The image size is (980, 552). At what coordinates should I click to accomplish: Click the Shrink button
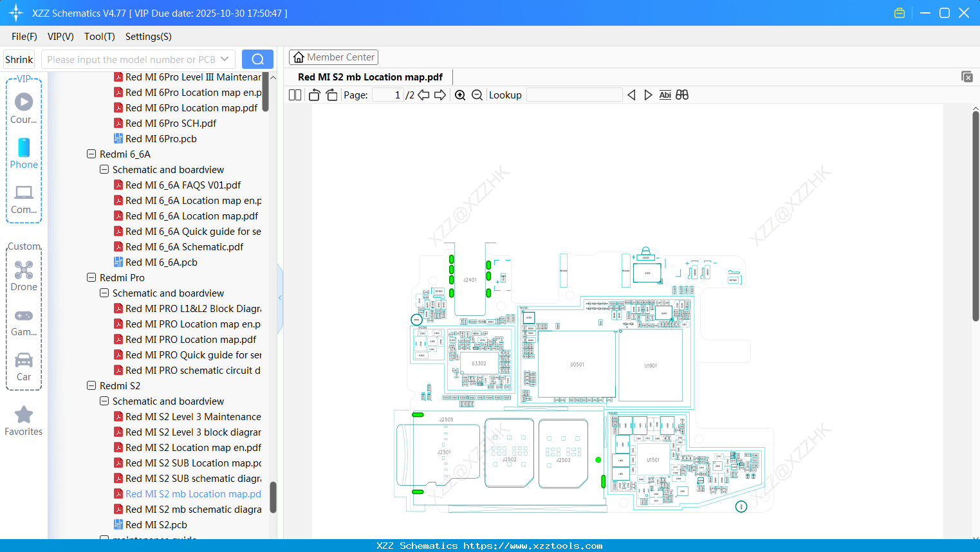[18, 59]
